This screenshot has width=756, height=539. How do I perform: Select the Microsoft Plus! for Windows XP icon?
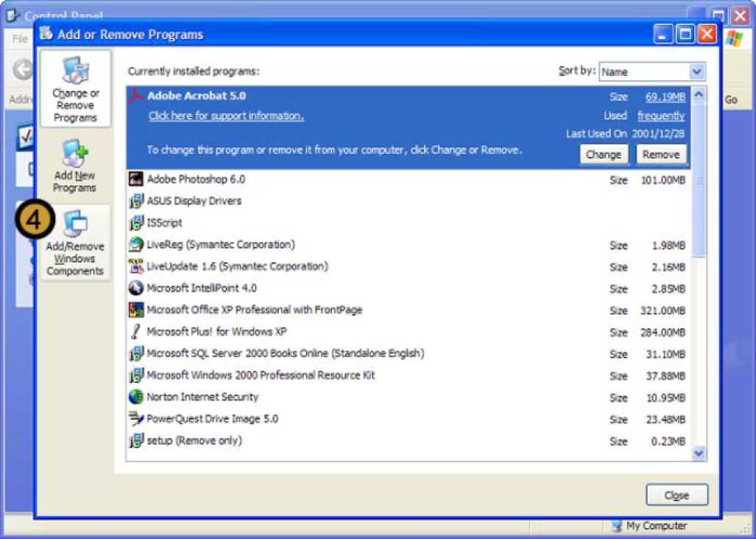(136, 332)
